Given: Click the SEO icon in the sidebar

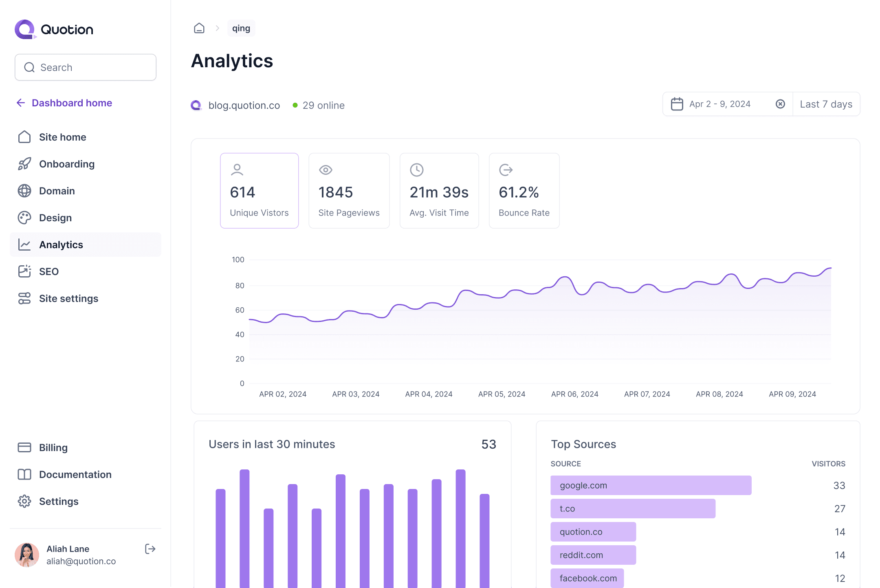Looking at the screenshot, I should point(24,271).
